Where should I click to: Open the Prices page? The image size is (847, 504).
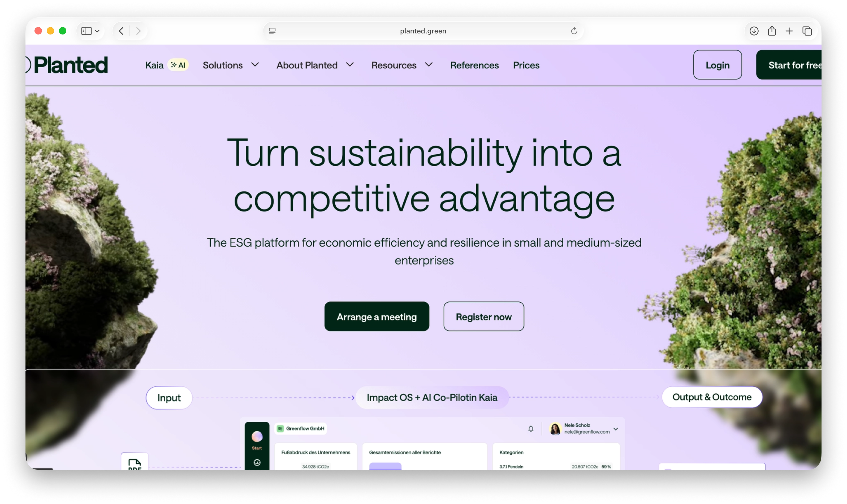(526, 65)
